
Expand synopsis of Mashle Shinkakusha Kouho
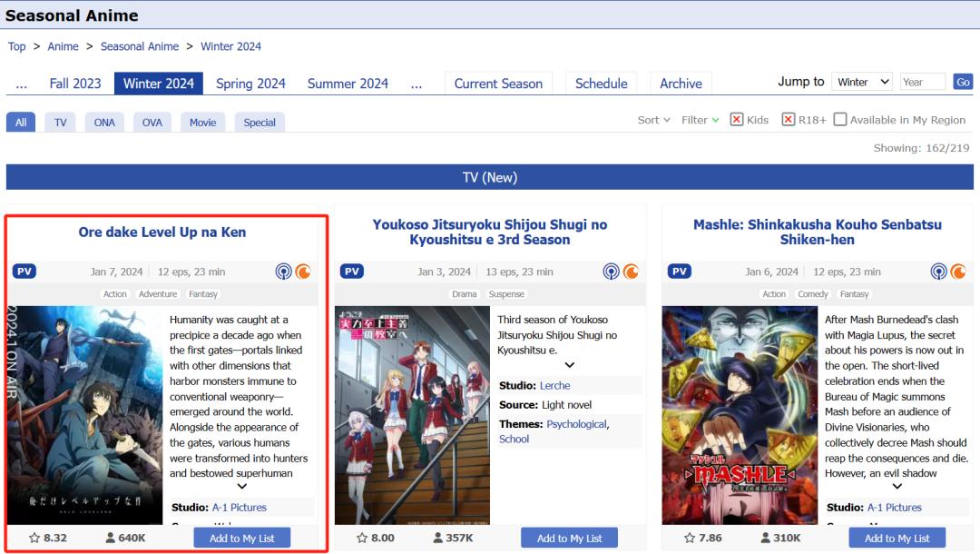897,487
